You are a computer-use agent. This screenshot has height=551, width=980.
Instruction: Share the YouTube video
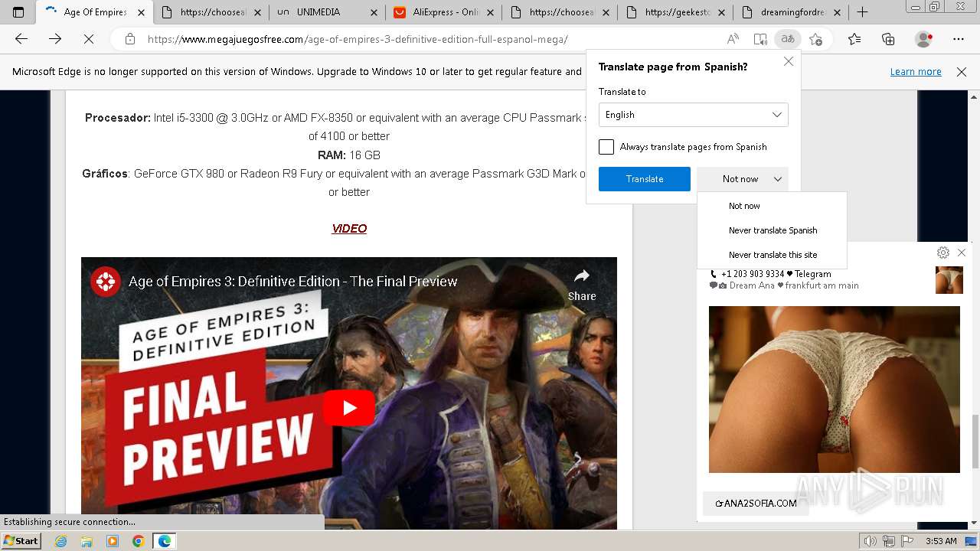point(582,284)
